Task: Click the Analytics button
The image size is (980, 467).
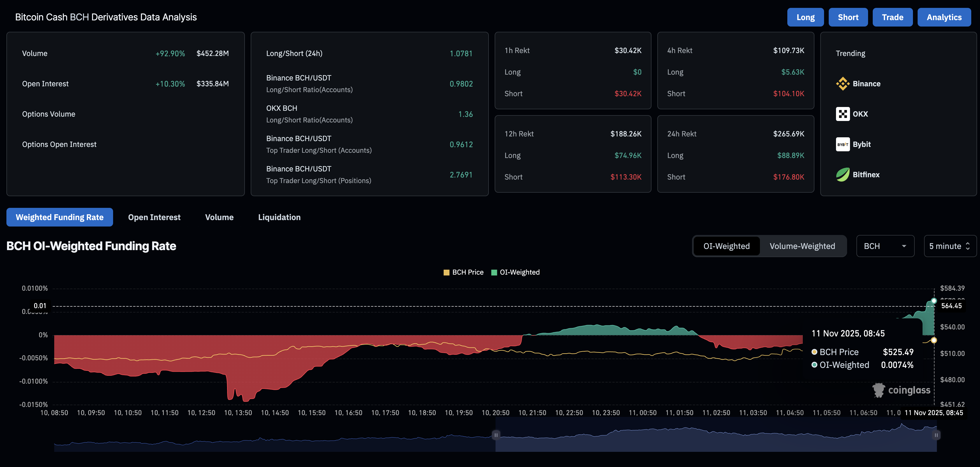Action: pos(944,17)
